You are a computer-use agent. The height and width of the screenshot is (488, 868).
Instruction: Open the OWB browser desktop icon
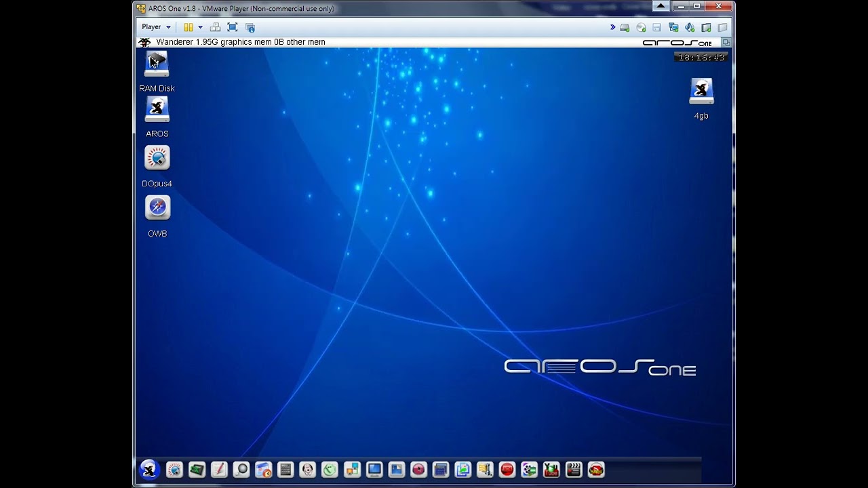click(157, 208)
